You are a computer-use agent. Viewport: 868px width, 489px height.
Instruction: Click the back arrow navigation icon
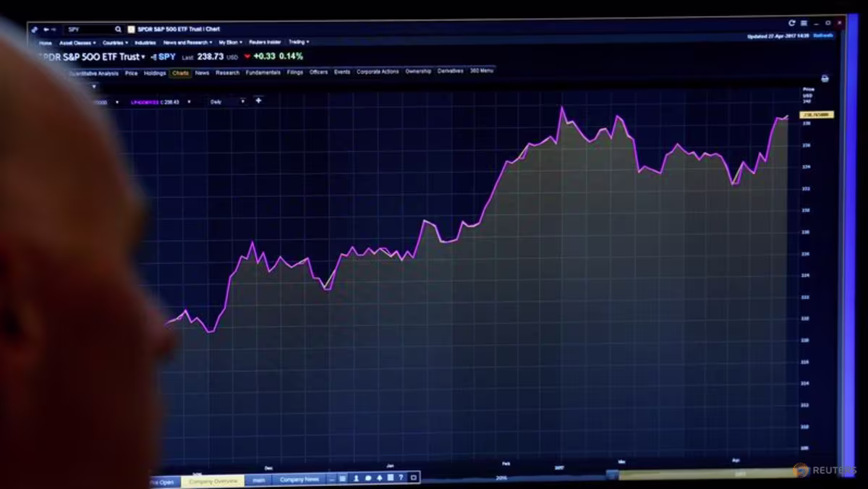click(46, 30)
